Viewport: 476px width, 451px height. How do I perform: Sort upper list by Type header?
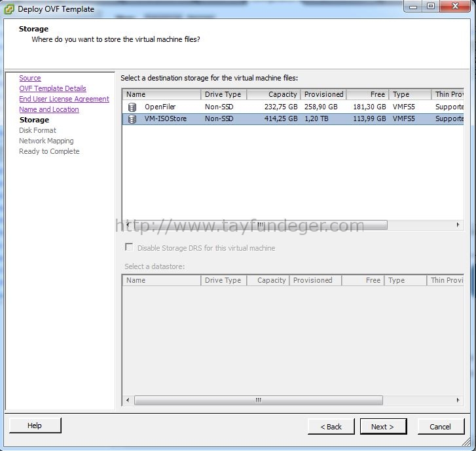[x=410, y=94]
